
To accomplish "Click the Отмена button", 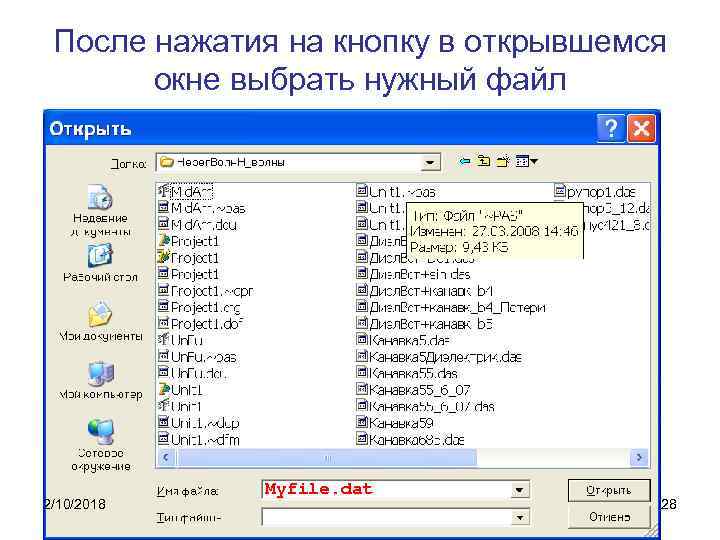I will (609, 517).
